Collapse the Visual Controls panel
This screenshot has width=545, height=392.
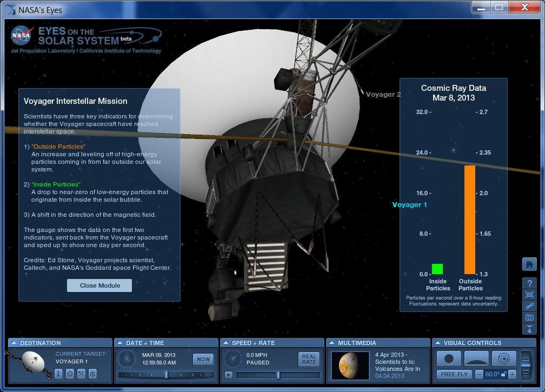(437, 343)
